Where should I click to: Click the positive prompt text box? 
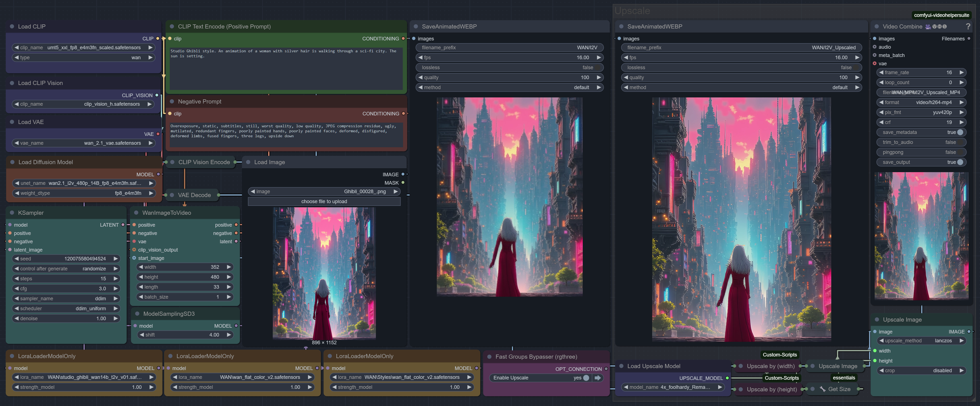(286, 69)
